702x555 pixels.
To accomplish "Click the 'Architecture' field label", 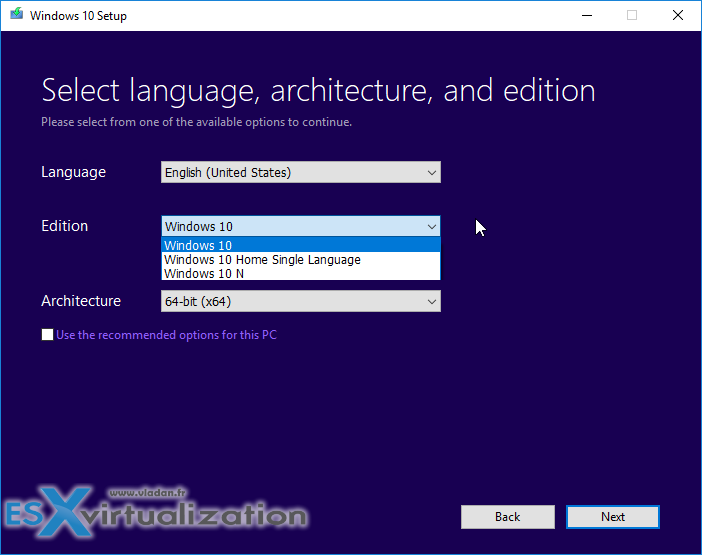I will pos(81,301).
